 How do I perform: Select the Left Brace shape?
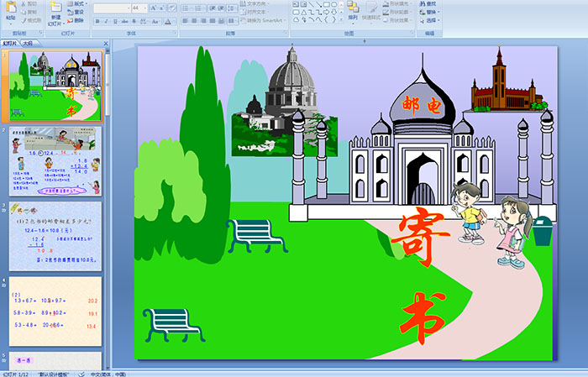click(326, 19)
